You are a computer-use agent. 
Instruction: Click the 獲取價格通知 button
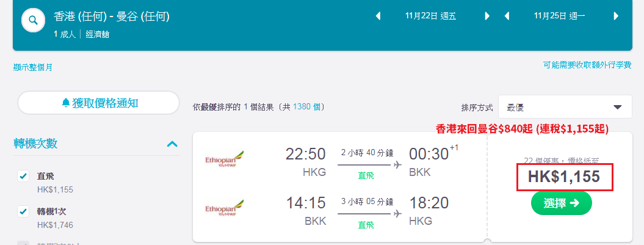[98, 103]
